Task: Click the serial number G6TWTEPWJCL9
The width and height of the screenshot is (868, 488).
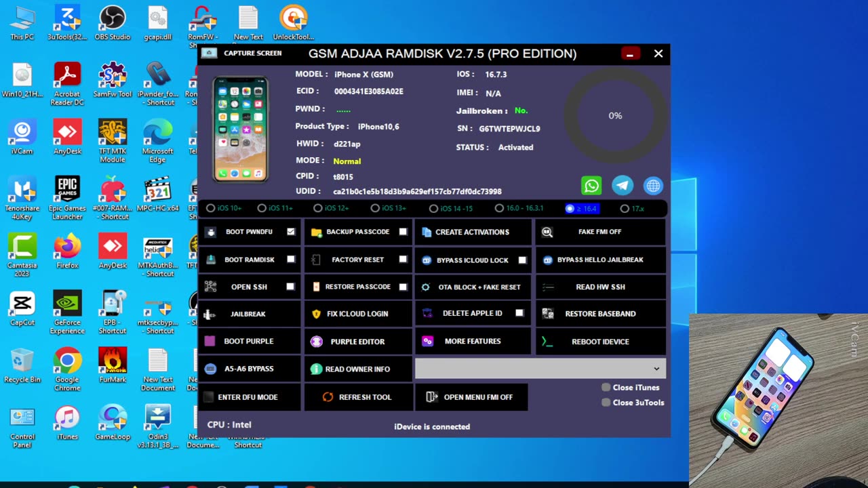Action: coord(509,129)
